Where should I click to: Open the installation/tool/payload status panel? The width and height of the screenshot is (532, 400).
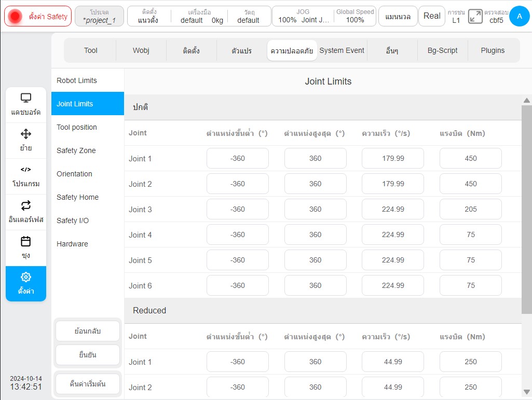click(x=199, y=16)
